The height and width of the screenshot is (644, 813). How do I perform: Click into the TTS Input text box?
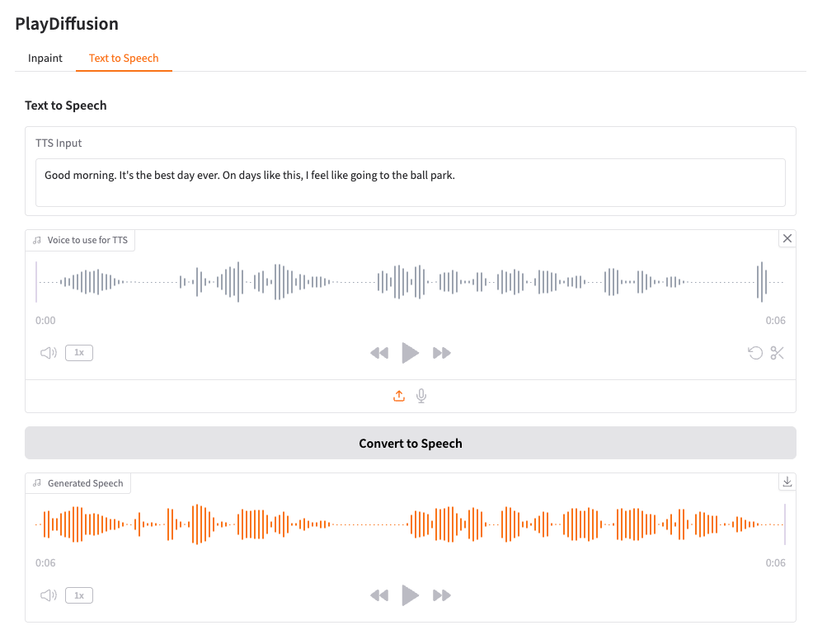[x=410, y=182]
